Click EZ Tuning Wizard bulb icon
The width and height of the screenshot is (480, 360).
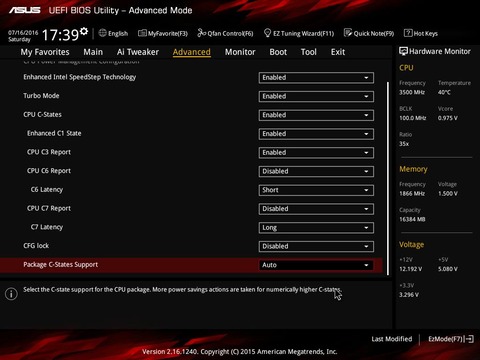pyautogui.click(x=267, y=33)
